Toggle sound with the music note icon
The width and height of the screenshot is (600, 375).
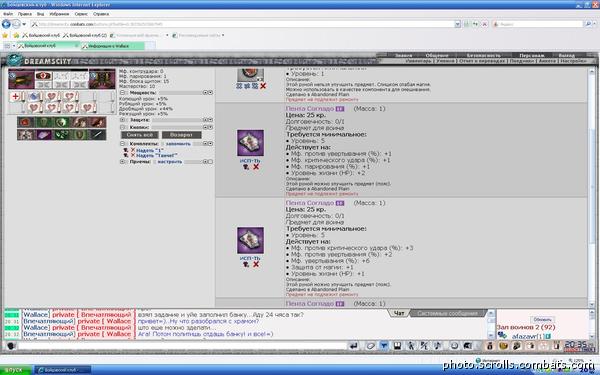(x=438, y=346)
